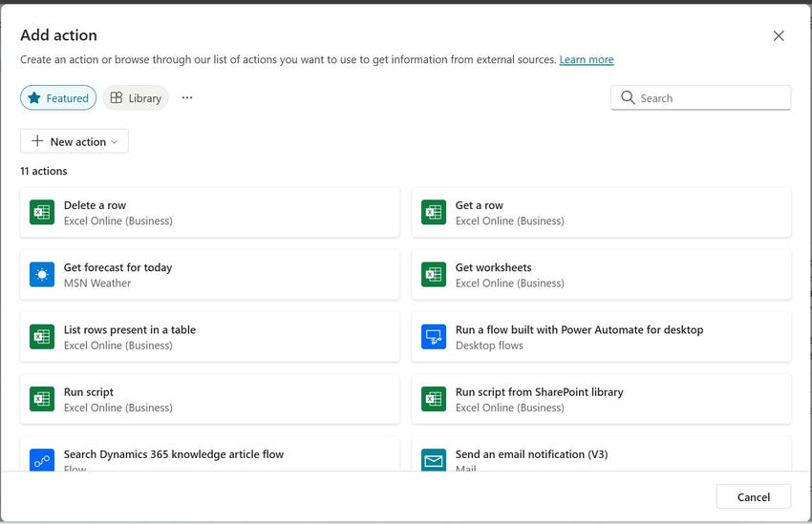Click MSN Weather sun icon

(42, 275)
